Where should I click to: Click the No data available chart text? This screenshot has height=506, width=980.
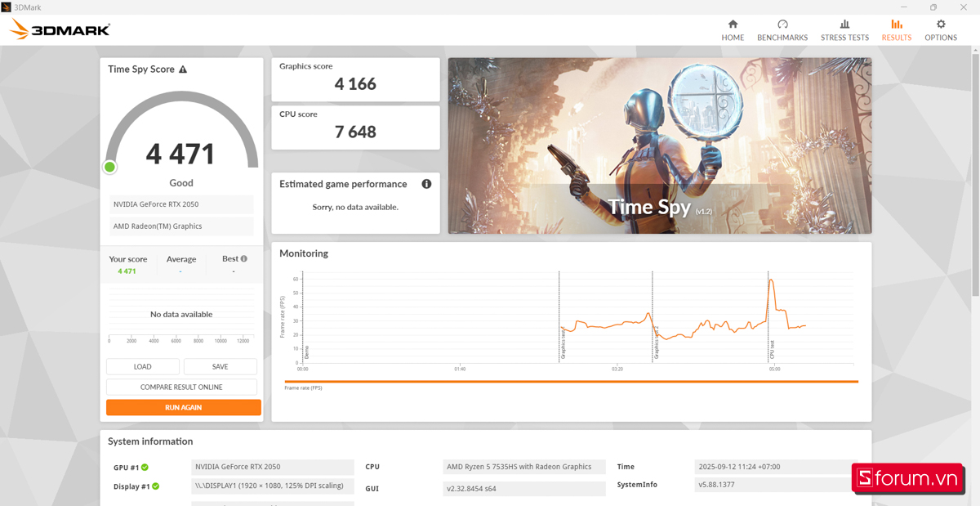point(181,315)
